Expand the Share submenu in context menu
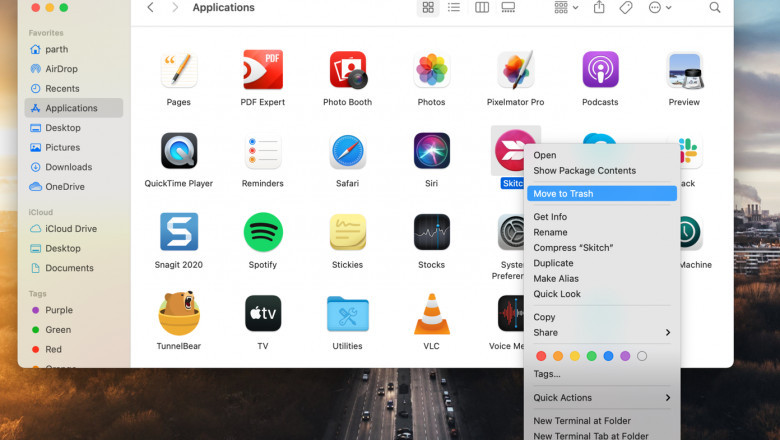This screenshot has height=440, width=780. (601, 333)
